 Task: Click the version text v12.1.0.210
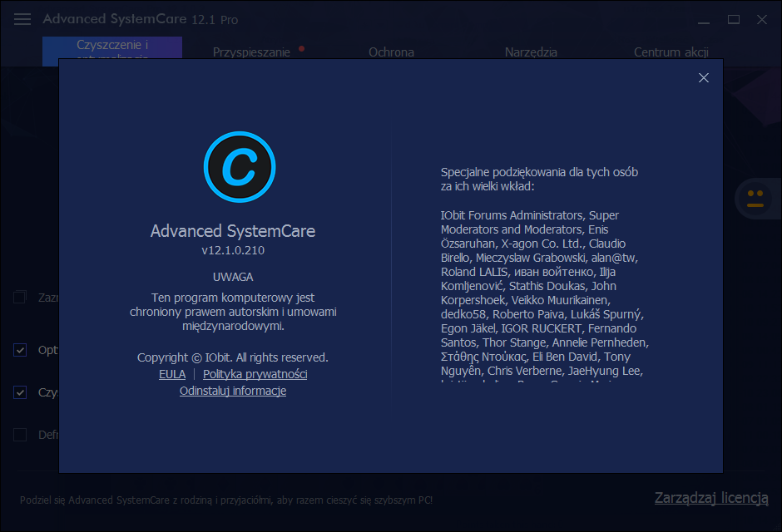coord(233,250)
